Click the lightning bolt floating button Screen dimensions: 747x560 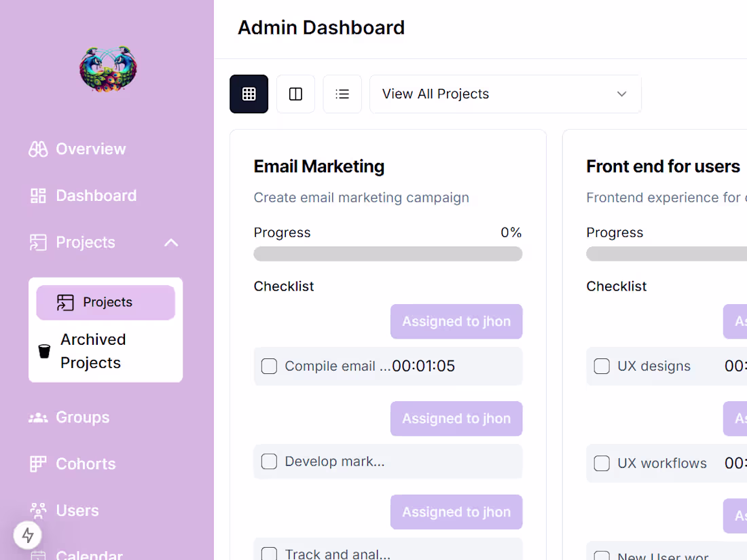(x=28, y=535)
